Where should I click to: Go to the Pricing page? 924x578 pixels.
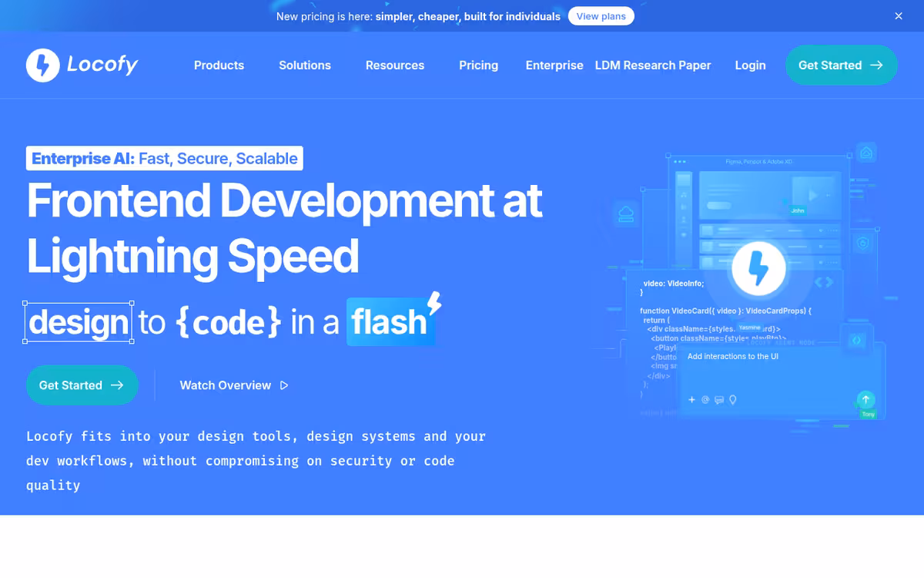point(478,66)
